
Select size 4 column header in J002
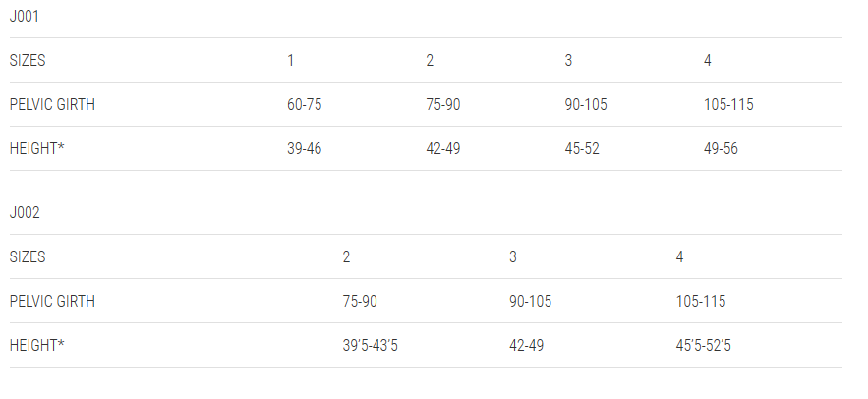(679, 256)
